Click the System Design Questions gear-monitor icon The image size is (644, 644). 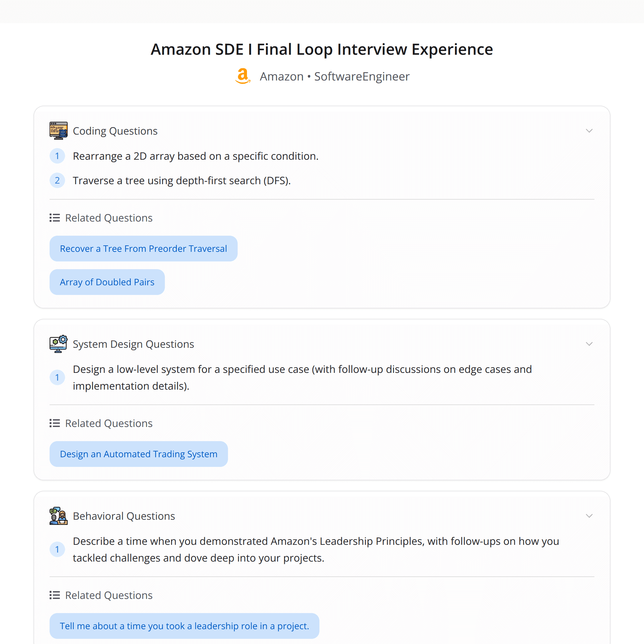coord(58,344)
